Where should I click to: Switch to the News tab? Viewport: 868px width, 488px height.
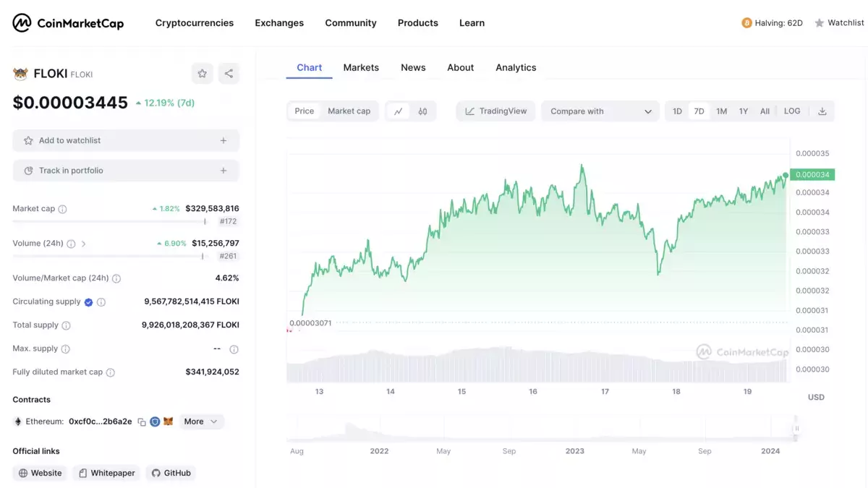click(413, 67)
